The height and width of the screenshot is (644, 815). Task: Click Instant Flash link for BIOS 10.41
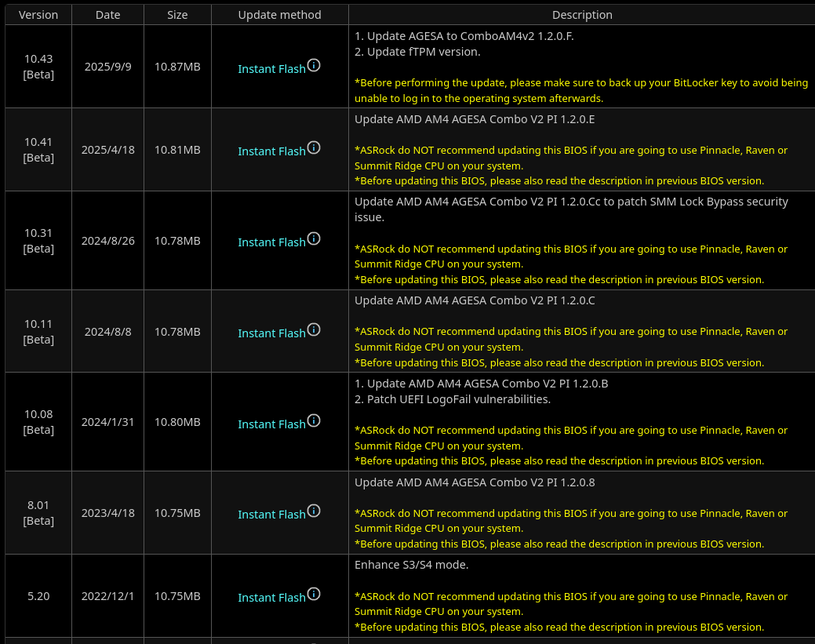[x=271, y=151]
